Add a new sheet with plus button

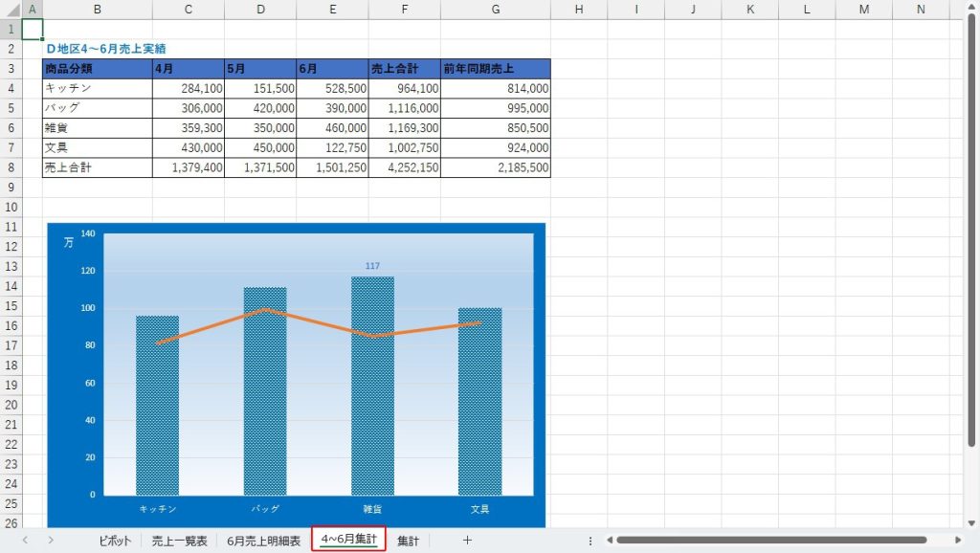467,541
